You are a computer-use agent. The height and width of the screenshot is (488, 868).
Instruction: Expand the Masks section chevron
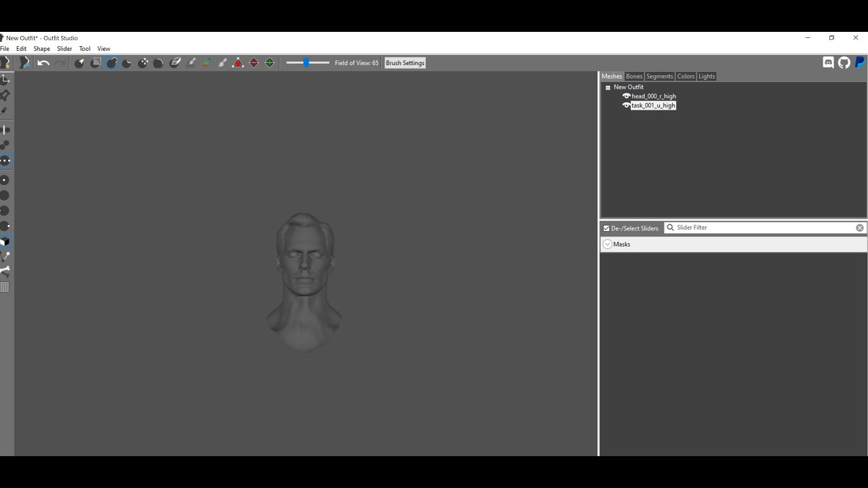click(x=608, y=244)
